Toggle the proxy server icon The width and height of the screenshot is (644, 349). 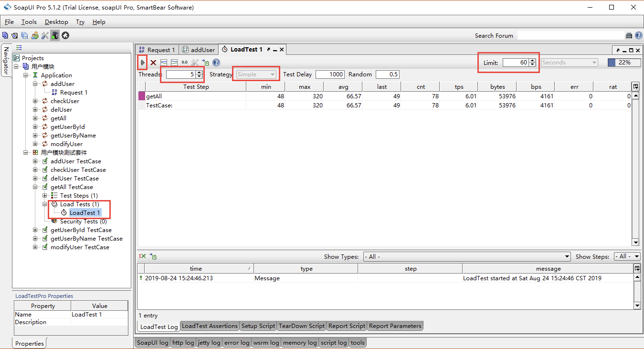[55, 35]
